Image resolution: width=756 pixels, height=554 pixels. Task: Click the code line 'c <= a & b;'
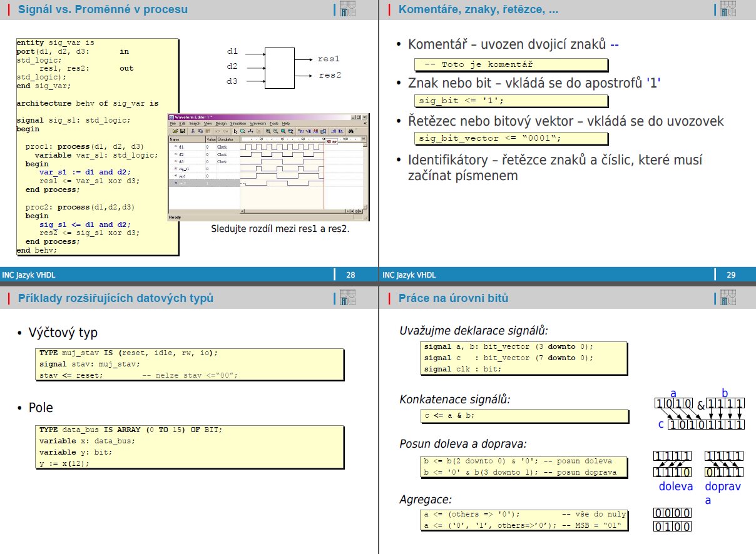click(x=450, y=416)
